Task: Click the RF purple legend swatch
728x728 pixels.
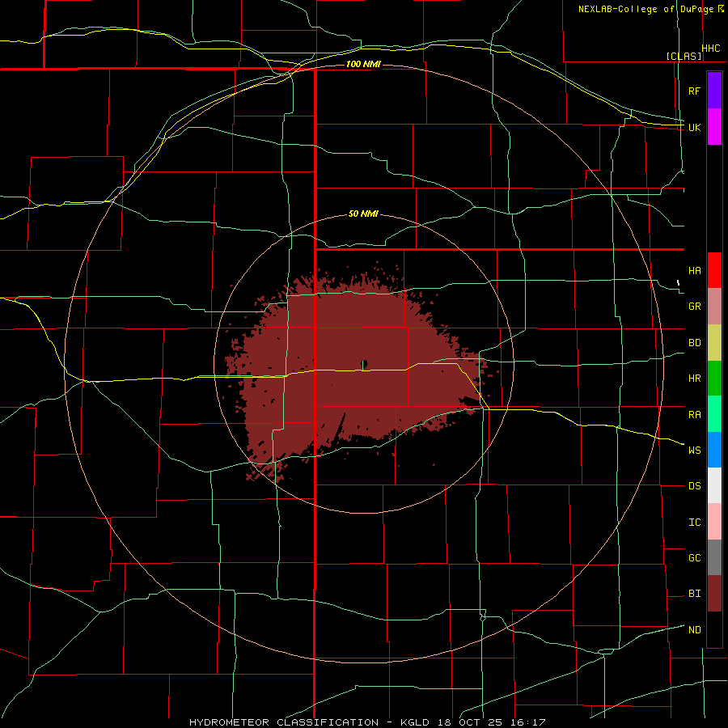Action: (x=714, y=91)
